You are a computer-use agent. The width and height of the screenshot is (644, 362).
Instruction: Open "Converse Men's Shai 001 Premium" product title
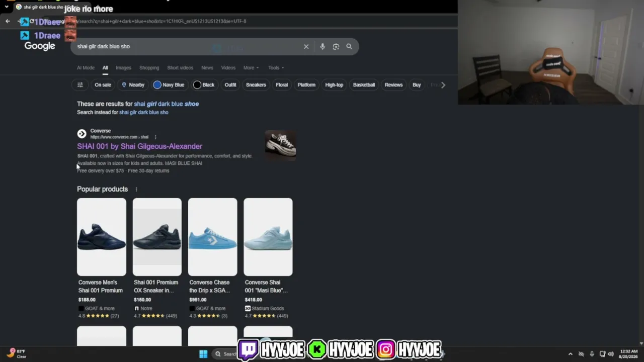pyautogui.click(x=101, y=286)
